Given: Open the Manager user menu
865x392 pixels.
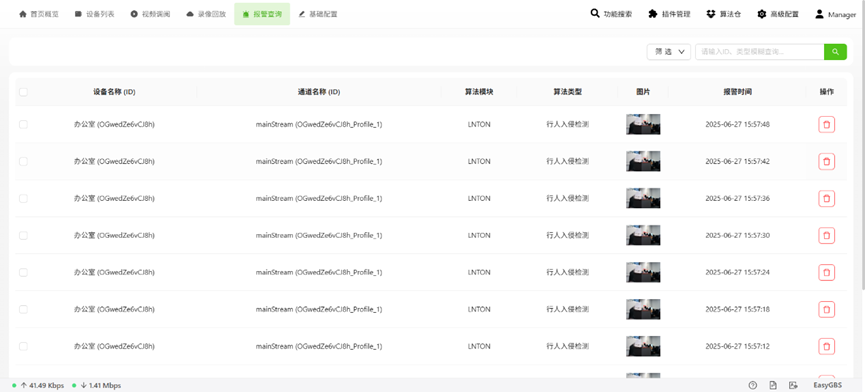Looking at the screenshot, I should (x=836, y=14).
